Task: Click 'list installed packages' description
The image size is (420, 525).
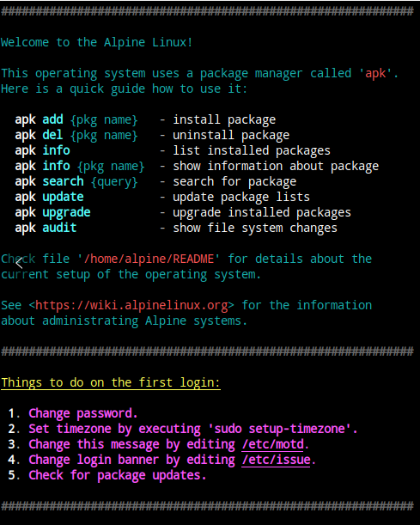Action: click(x=252, y=150)
